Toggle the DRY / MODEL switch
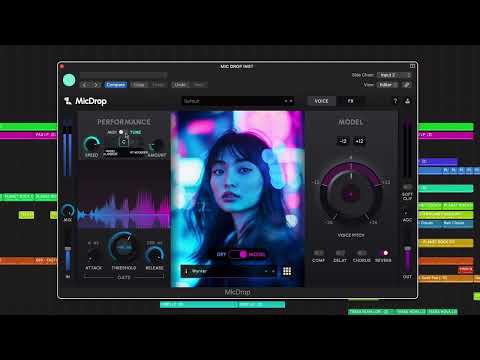480x360 pixels. point(238,254)
